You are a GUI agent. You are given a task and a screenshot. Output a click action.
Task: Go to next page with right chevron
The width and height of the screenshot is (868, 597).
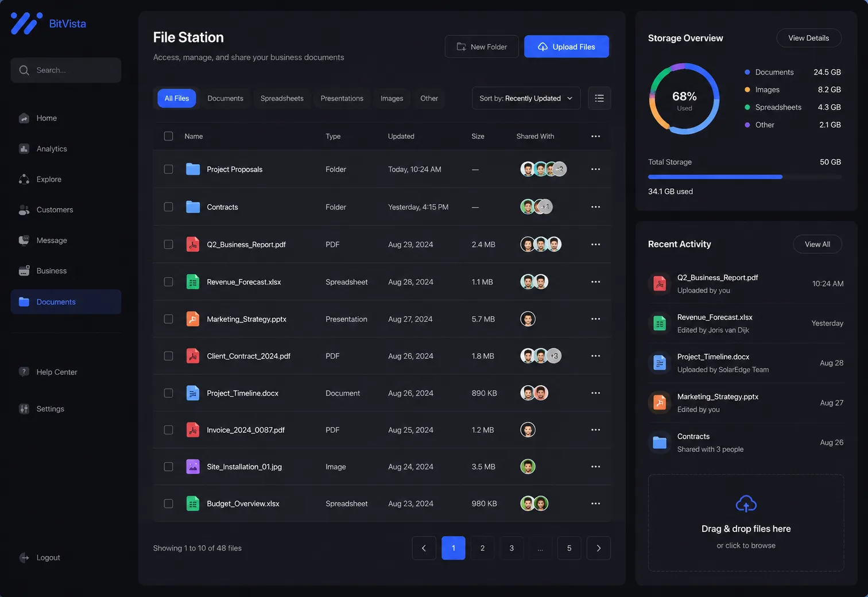click(x=598, y=548)
